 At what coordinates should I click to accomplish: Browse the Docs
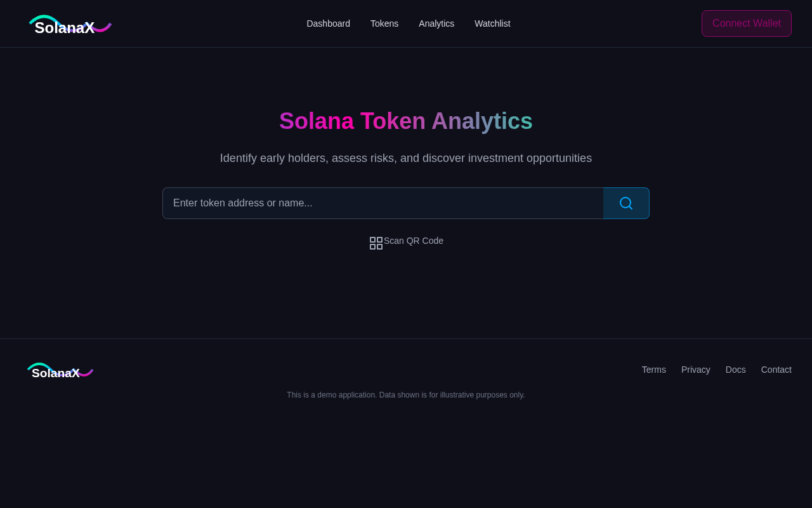click(735, 369)
